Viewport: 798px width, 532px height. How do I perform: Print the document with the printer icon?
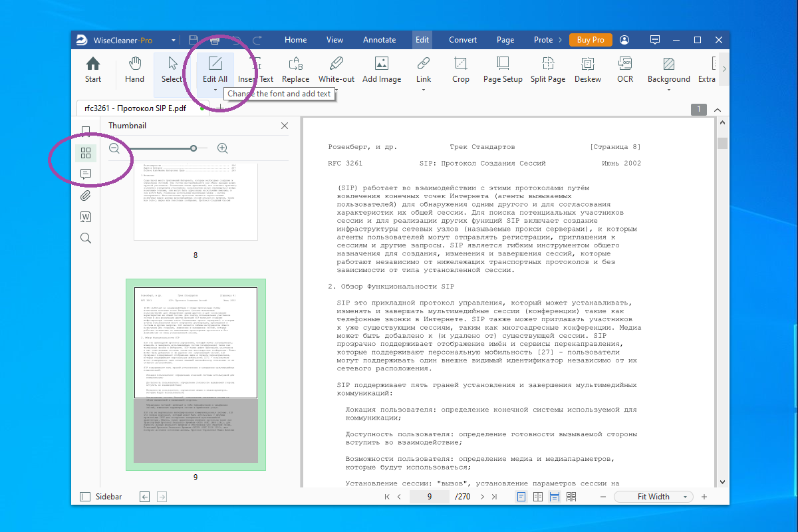pos(215,40)
